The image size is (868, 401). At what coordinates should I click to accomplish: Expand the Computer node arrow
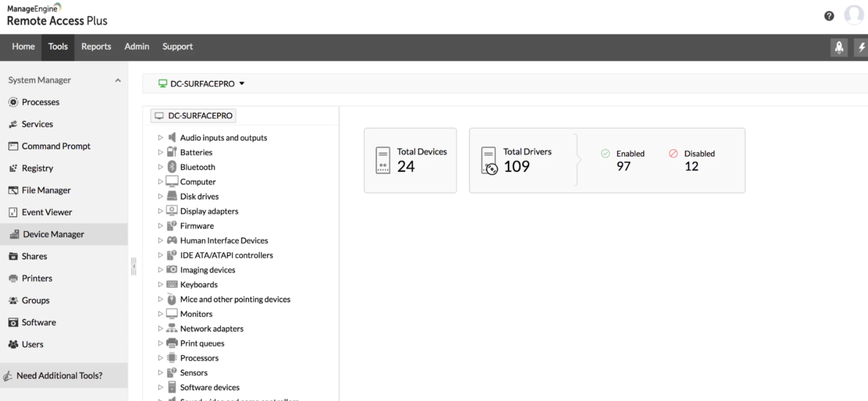(160, 182)
